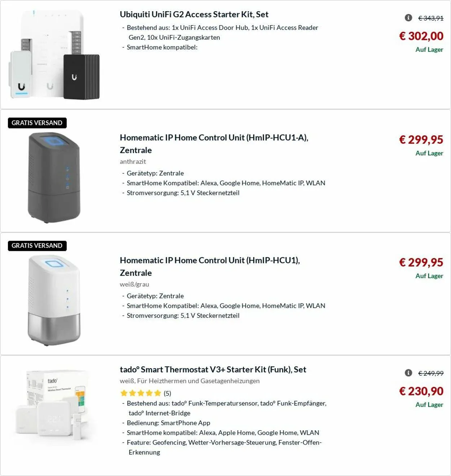
Task: Click the € 302,00 price
Action: click(x=421, y=36)
